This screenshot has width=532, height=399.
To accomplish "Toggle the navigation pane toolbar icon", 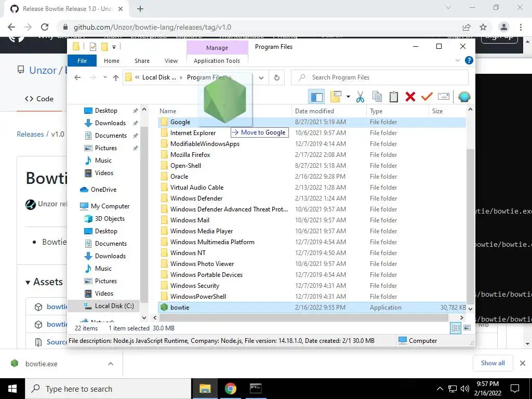I will point(316,97).
